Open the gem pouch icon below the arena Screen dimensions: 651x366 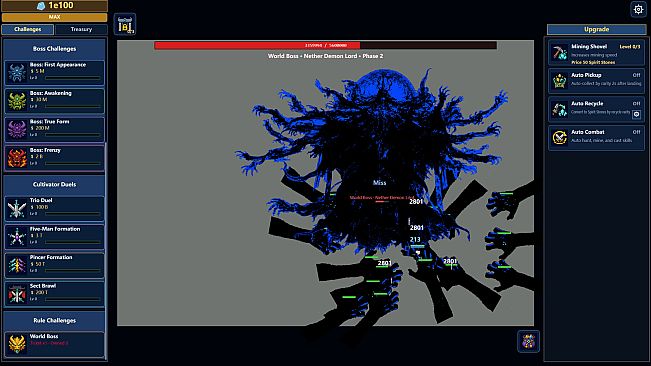point(528,342)
